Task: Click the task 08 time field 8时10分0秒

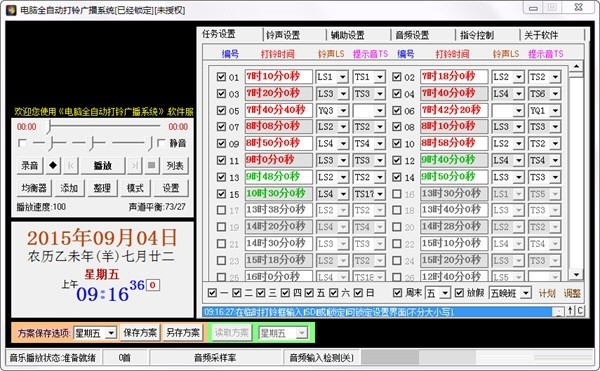Action: [x=454, y=126]
